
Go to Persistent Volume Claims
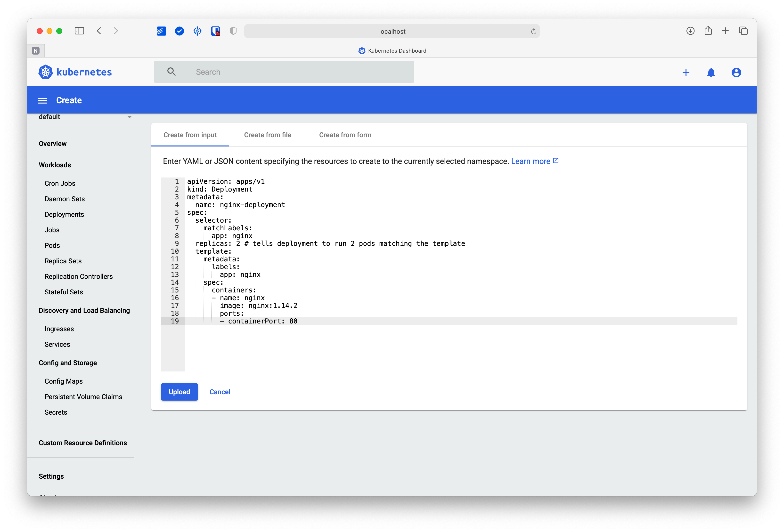pyautogui.click(x=83, y=397)
